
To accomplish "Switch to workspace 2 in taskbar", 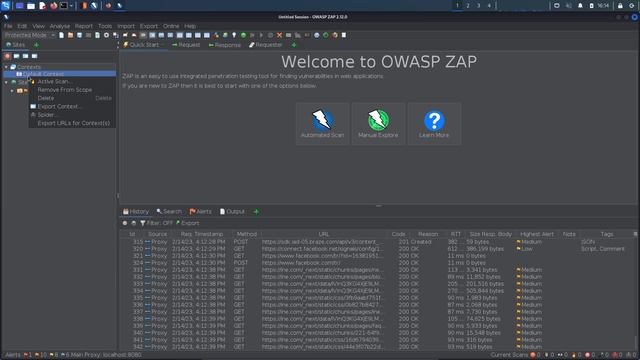I will point(468,6).
